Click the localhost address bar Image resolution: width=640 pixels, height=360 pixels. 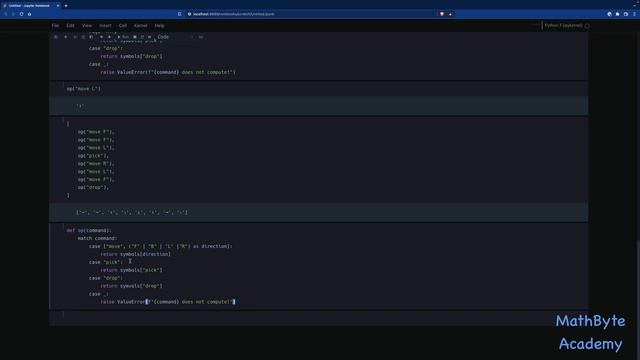pos(312,14)
